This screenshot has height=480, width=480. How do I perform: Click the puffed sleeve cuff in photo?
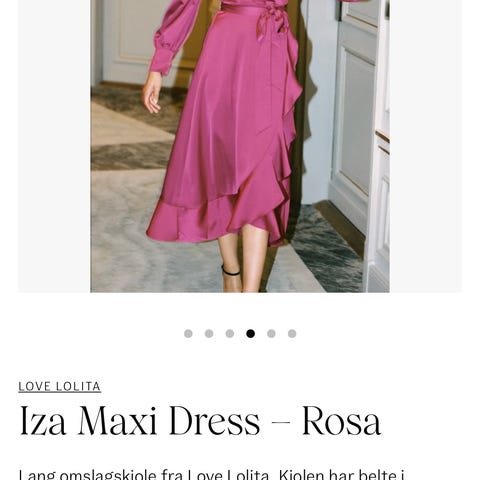[x=163, y=60]
